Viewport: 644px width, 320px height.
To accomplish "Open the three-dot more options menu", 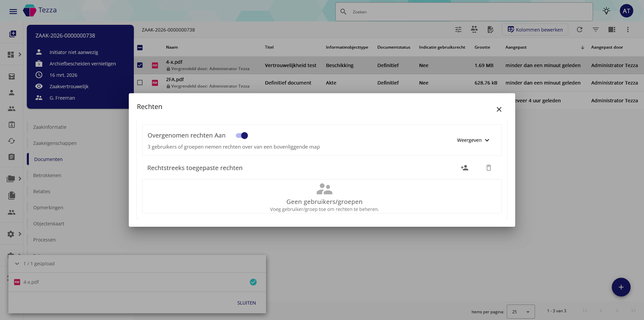I will (x=628, y=30).
